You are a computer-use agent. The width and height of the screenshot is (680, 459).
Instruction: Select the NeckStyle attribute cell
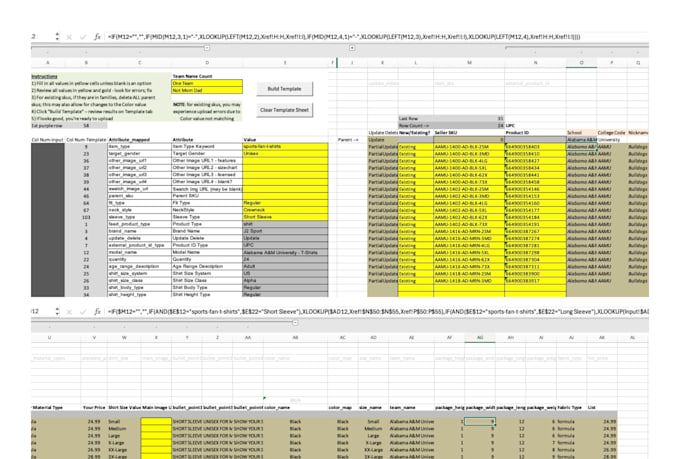pyautogui.click(x=207, y=210)
